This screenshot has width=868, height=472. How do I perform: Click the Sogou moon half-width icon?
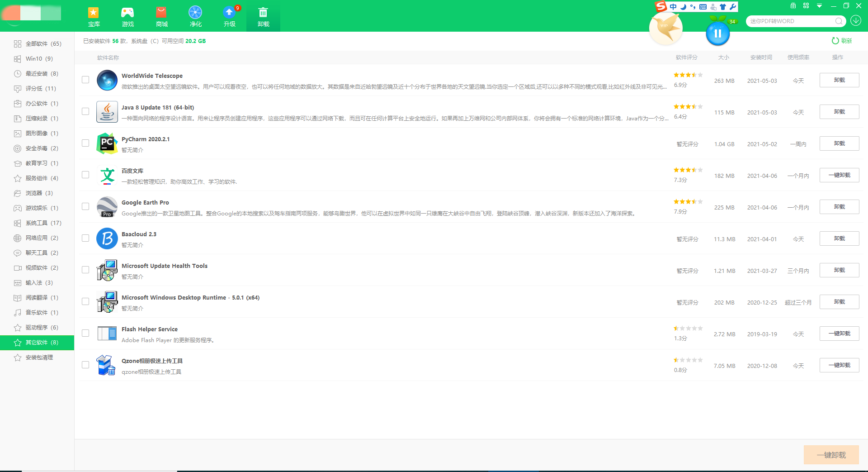tap(683, 7)
